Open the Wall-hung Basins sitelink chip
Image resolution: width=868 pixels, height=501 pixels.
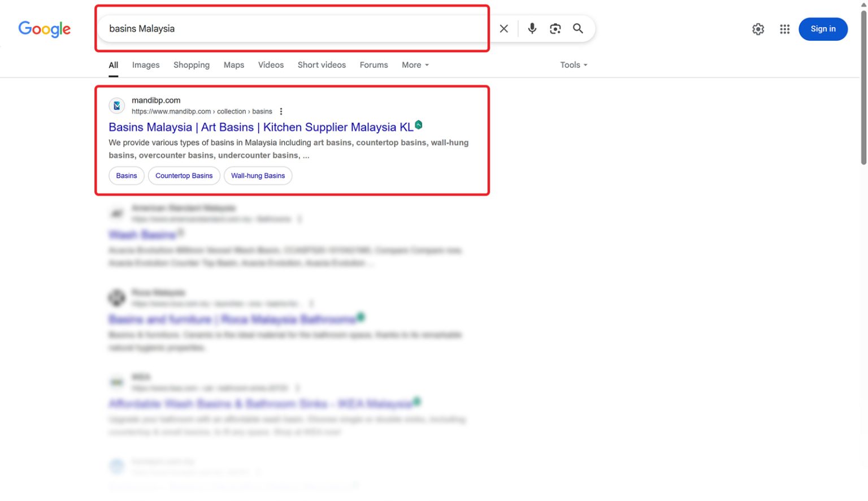258,176
